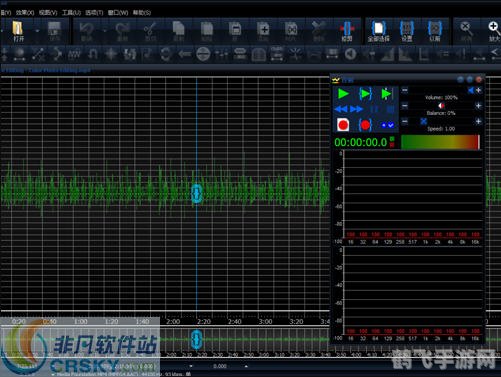
Task: Click the Mix toolbar icon with plus sign
Action: (x=263, y=31)
